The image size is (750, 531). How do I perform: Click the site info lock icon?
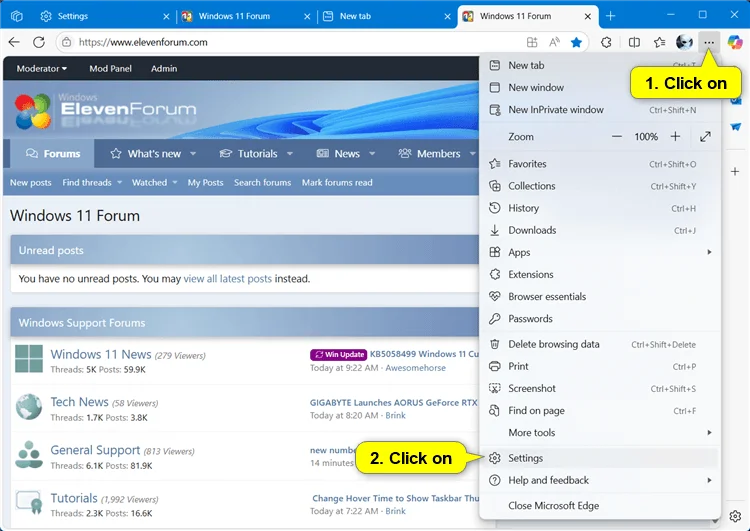pyautogui.click(x=66, y=42)
